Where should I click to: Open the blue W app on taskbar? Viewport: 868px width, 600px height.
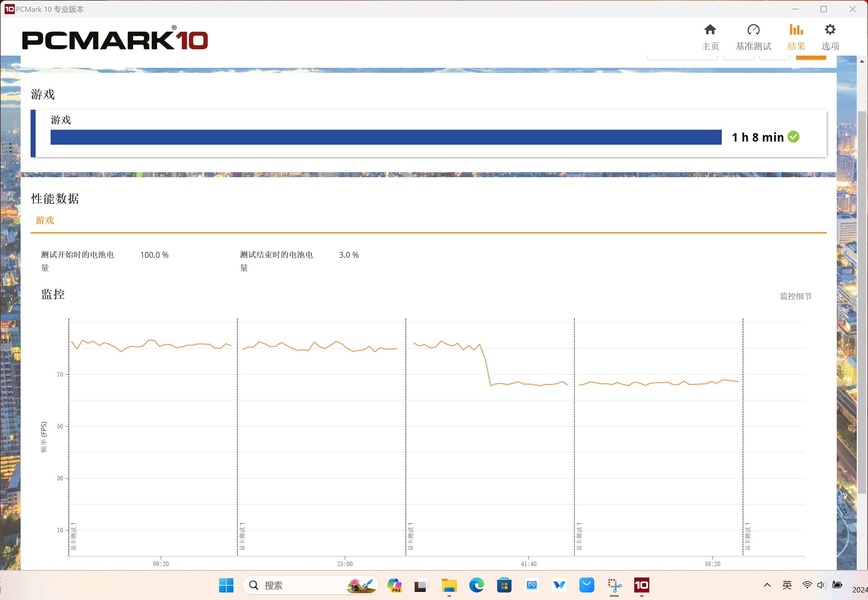[559, 585]
